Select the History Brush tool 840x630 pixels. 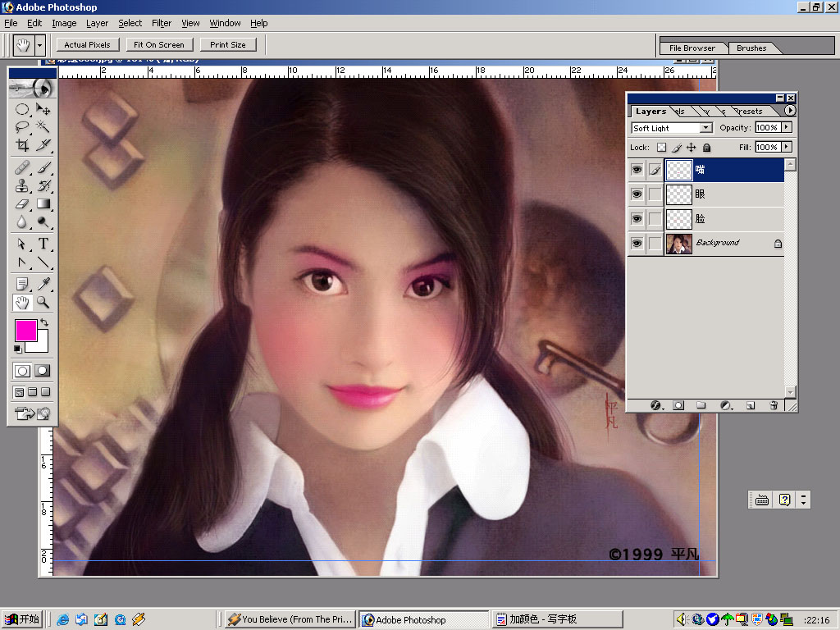click(43, 186)
